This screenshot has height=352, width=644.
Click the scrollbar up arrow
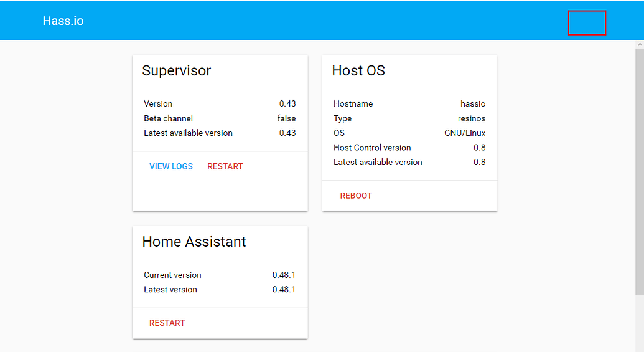tap(640, 44)
